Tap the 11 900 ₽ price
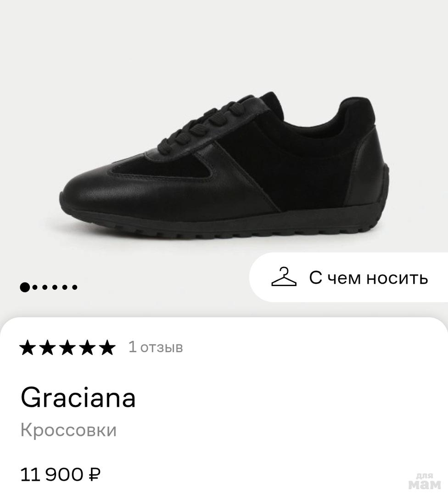This screenshot has height=496, width=448. [61, 474]
